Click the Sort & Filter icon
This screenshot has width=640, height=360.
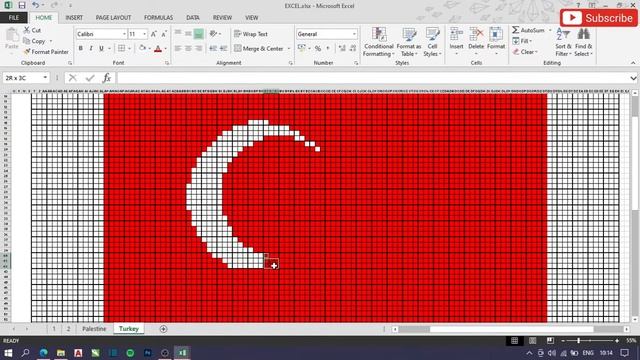pyautogui.click(x=563, y=34)
